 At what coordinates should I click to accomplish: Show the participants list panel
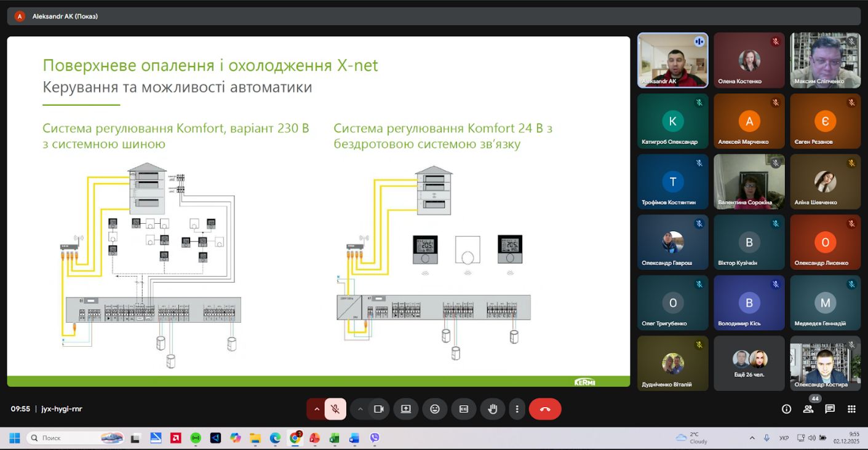808,409
